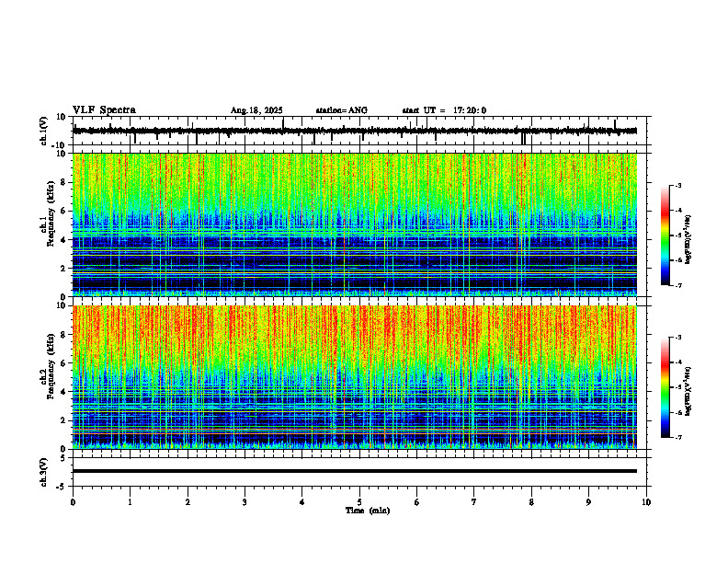Click the "-7" label on ch.2 color scale

(x=678, y=437)
